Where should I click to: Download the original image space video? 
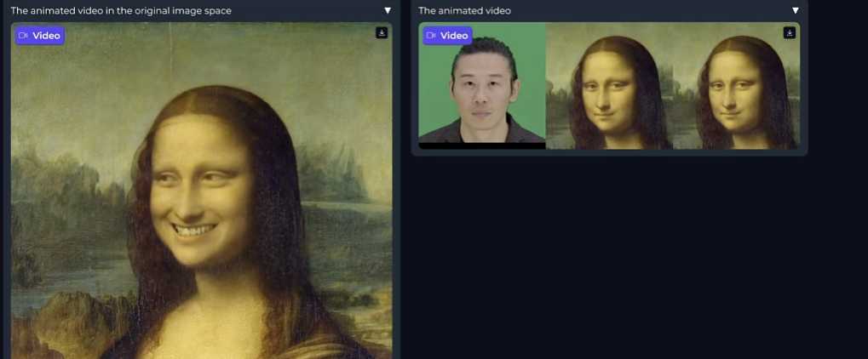[382, 33]
